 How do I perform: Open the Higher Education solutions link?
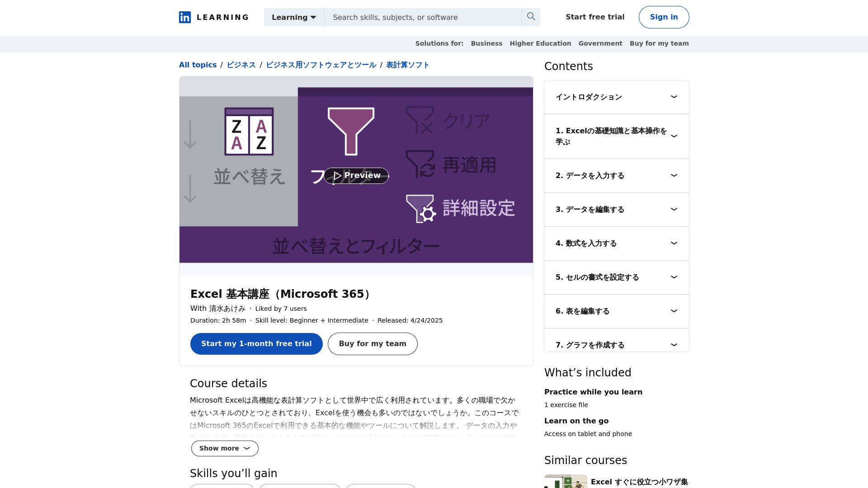click(x=540, y=43)
